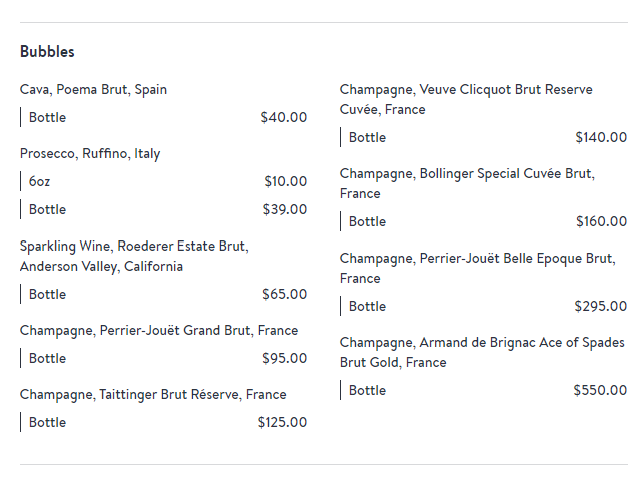Select Champagne, Perrier-Jouët Grand Brut, France
This screenshot has width=644, height=482.
(159, 331)
